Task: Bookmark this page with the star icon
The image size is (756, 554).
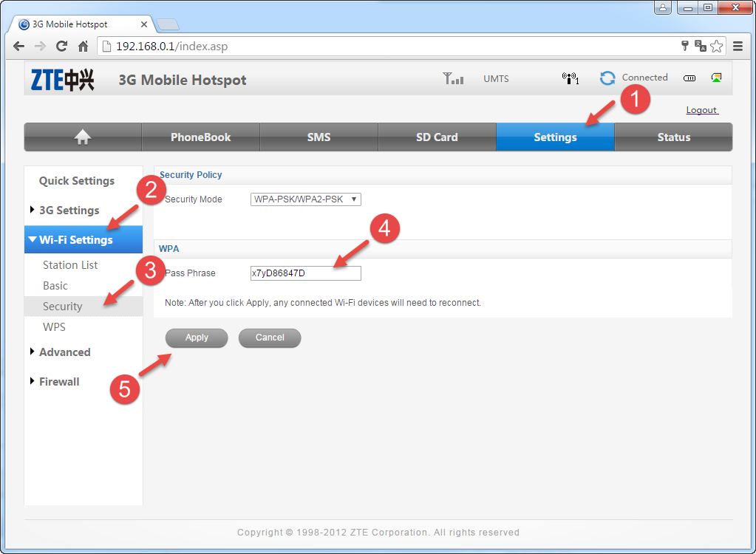Action: 717,46
